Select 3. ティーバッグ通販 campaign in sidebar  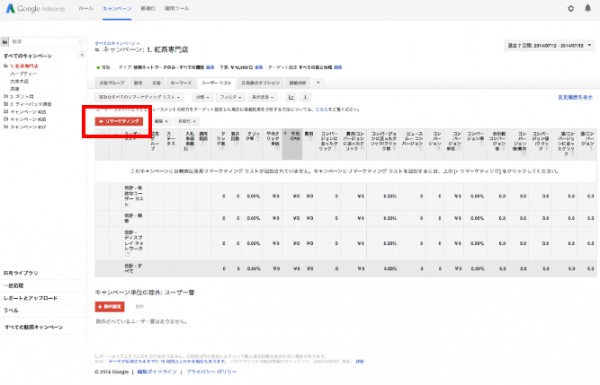point(31,104)
